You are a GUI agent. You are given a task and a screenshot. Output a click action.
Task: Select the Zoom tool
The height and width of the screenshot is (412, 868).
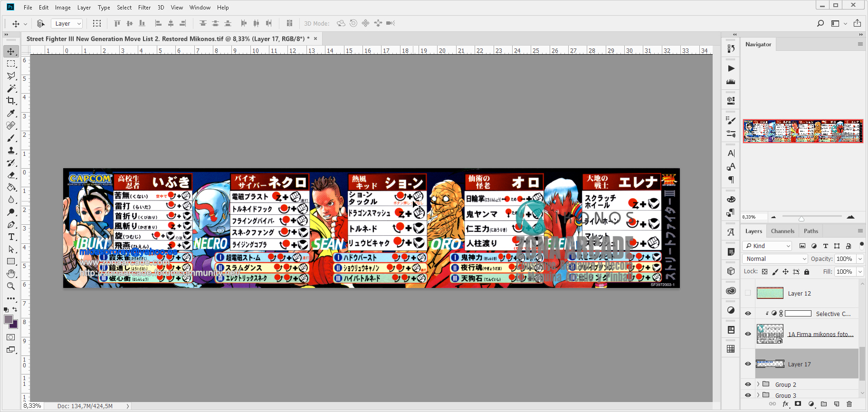pos(11,286)
